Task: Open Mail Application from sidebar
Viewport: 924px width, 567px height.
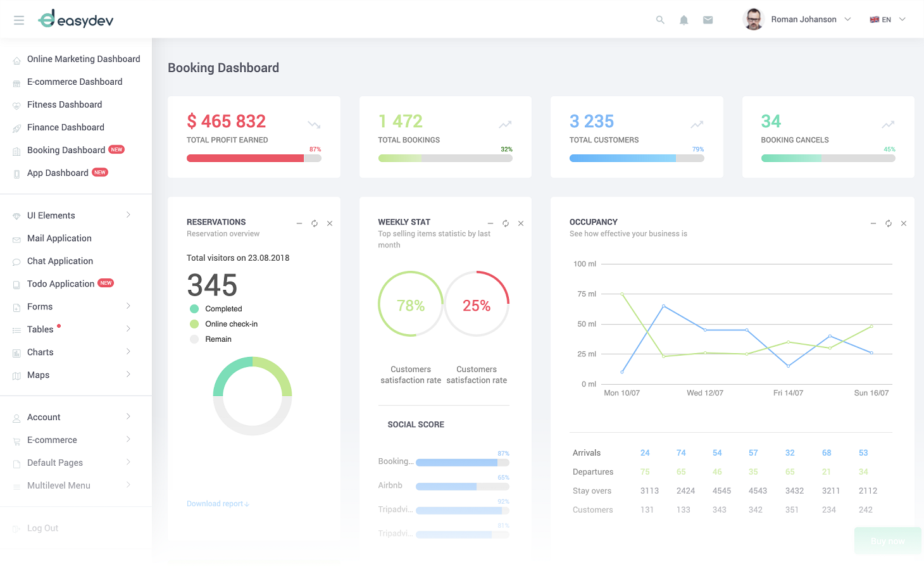Action: pyautogui.click(x=59, y=239)
